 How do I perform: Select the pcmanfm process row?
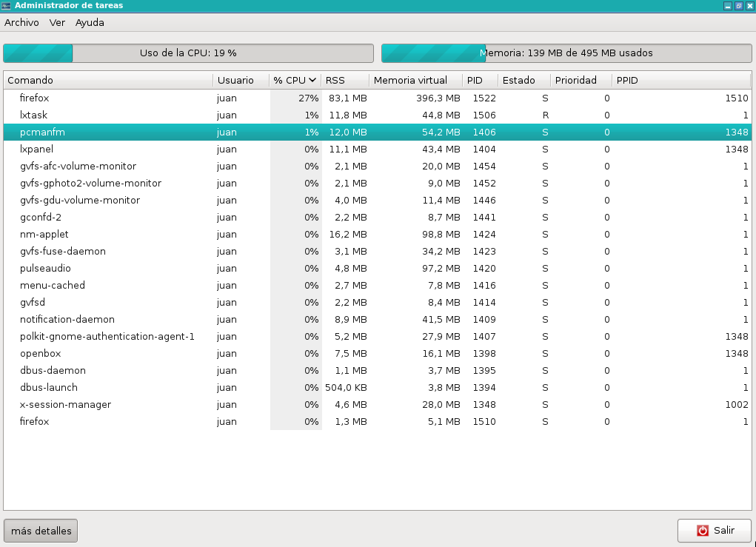click(x=377, y=132)
